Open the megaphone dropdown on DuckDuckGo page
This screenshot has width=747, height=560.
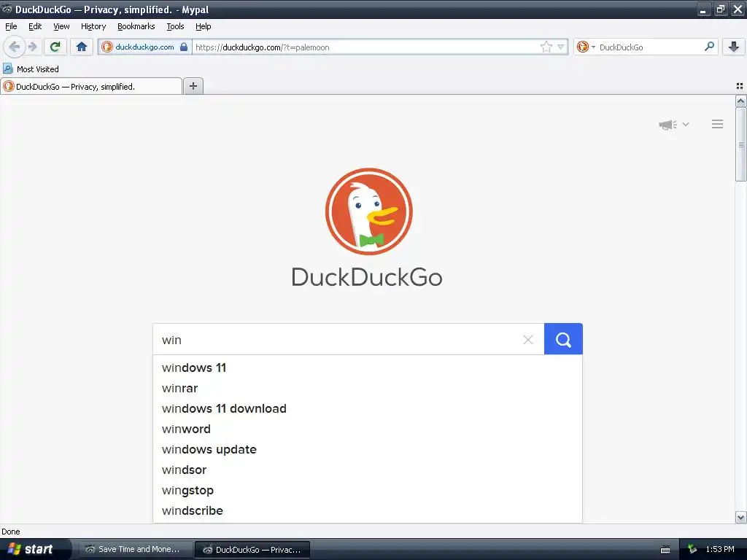point(673,124)
